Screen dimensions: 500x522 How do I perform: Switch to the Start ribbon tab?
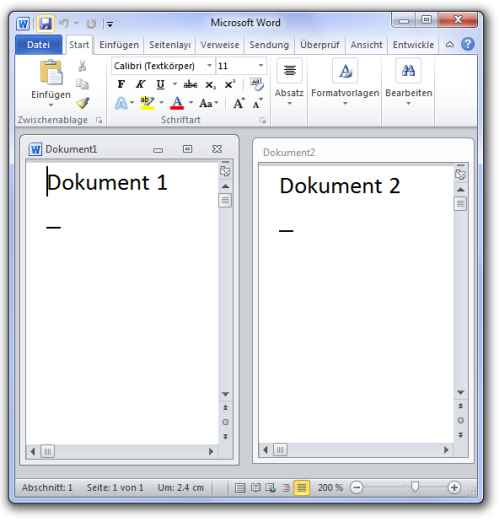click(79, 45)
